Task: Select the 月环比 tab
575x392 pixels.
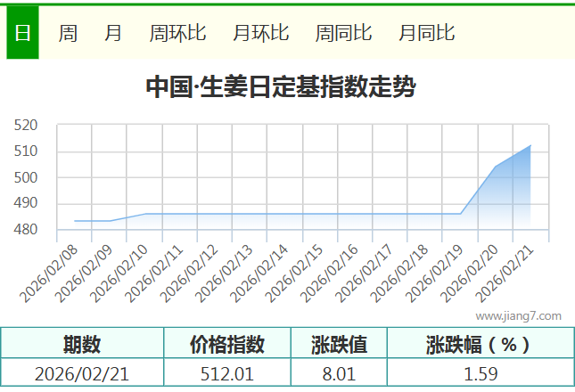Action: pos(260,33)
